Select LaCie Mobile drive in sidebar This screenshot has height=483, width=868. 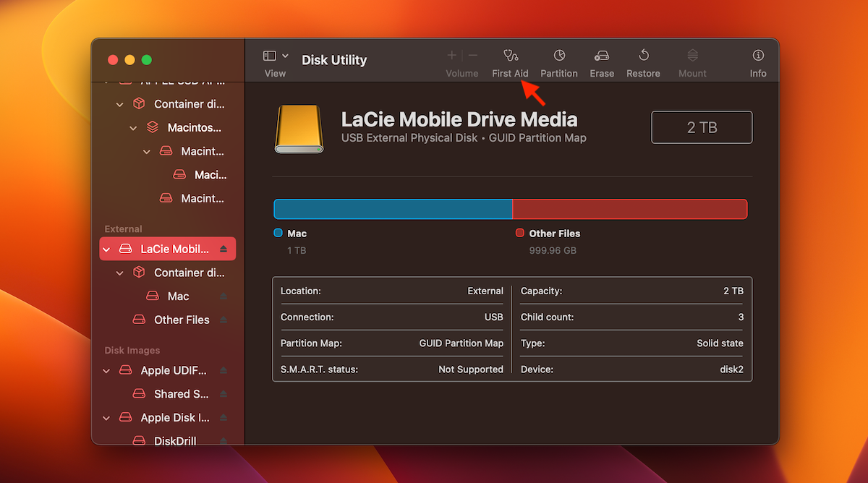(168, 249)
